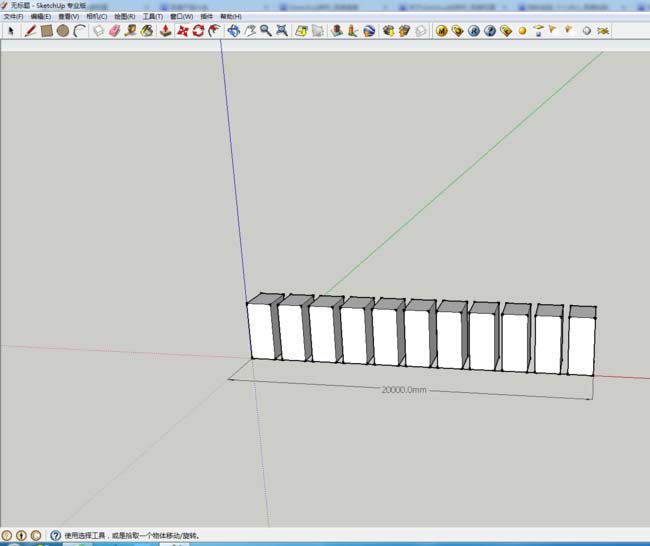Click the Share Model icon
The height and width of the screenshot is (546, 650).
(404, 31)
